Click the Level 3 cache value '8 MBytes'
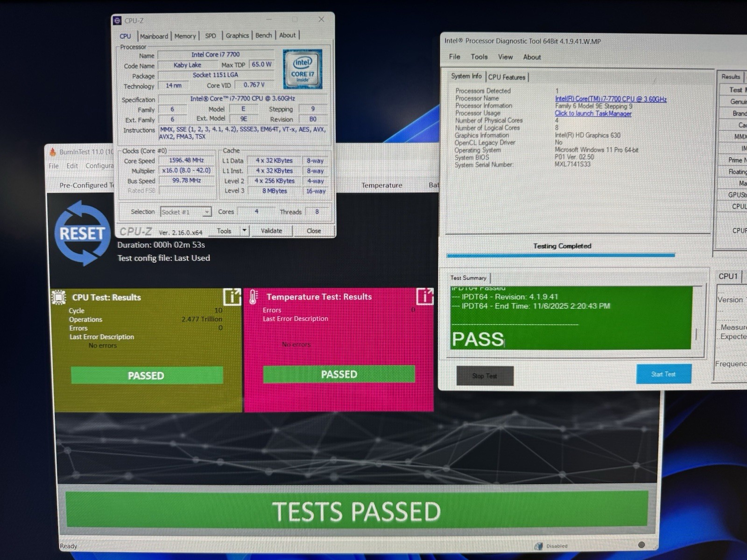The height and width of the screenshot is (560, 747). click(x=275, y=191)
